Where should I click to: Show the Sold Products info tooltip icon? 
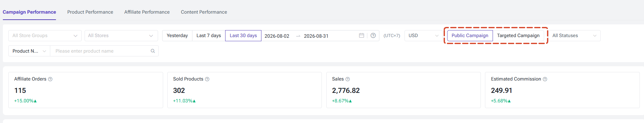click(207, 79)
